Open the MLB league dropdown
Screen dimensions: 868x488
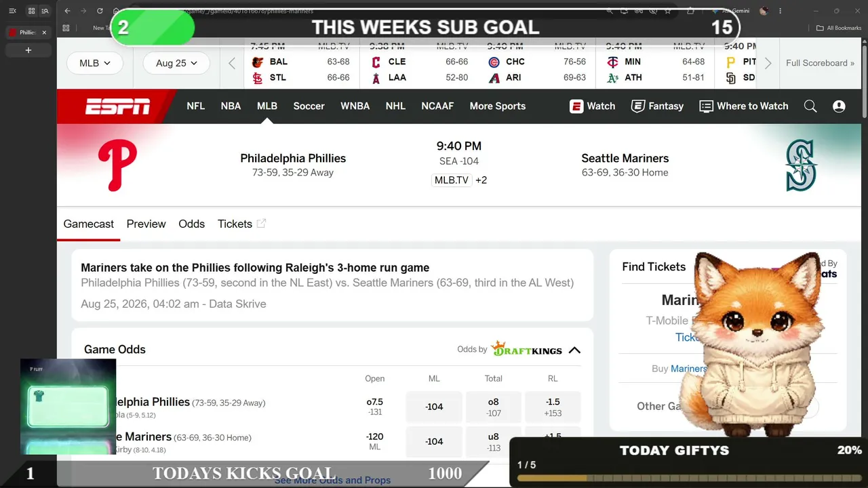pyautogui.click(x=94, y=63)
